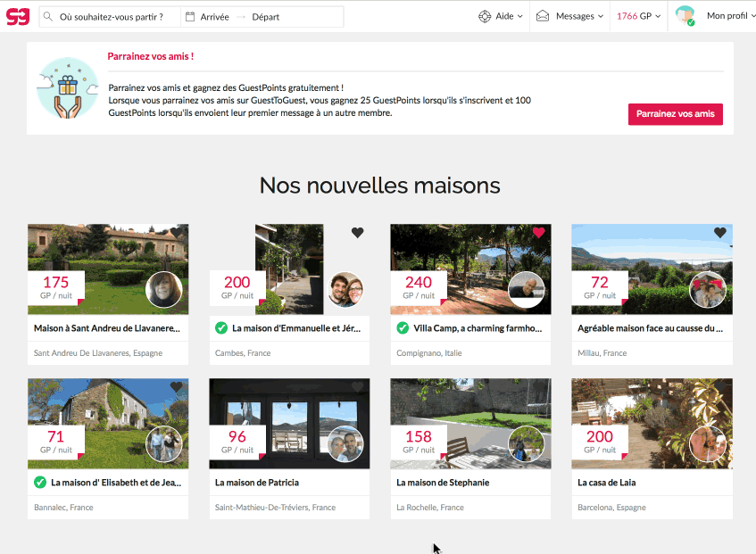756x554 pixels.
Task: Click the GuestToGuest logo icon
Action: [x=18, y=16]
